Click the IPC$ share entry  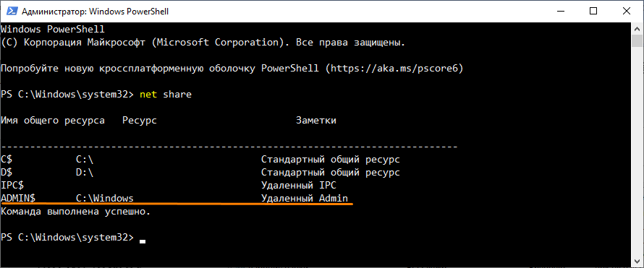click(x=12, y=185)
